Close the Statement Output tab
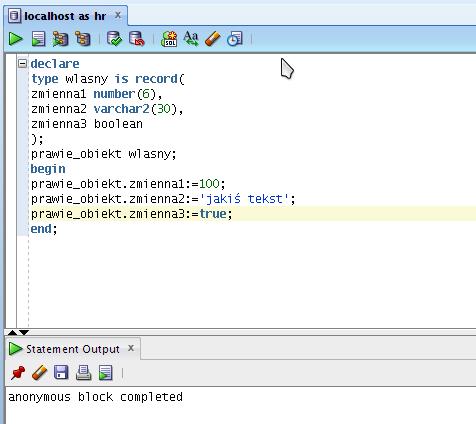This screenshot has height=424, width=476. (131, 348)
